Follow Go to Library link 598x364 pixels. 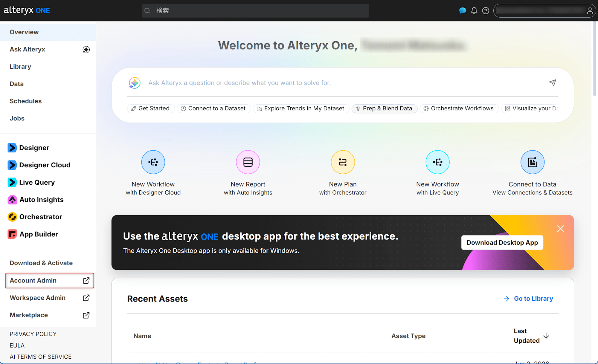(x=528, y=299)
